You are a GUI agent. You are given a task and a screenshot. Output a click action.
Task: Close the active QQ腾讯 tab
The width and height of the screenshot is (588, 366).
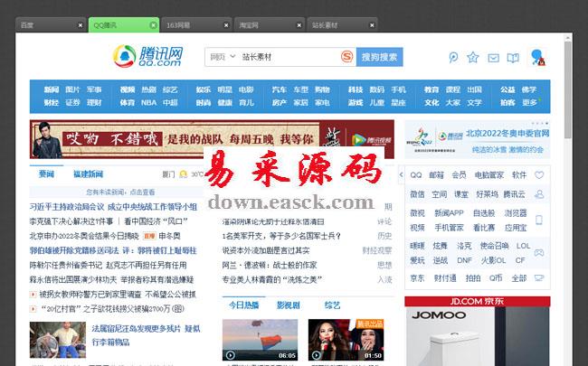(153, 25)
